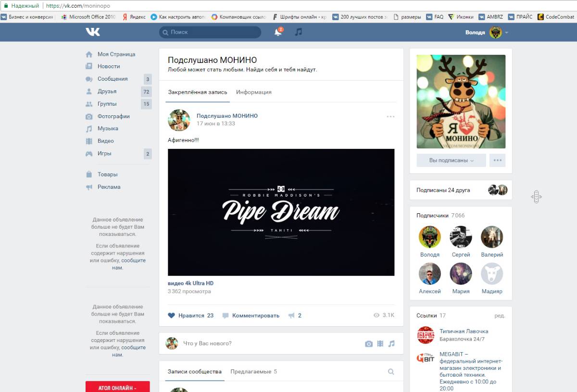Like the post with the heart button
The height and width of the screenshot is (392, 577).
(172, 316)
